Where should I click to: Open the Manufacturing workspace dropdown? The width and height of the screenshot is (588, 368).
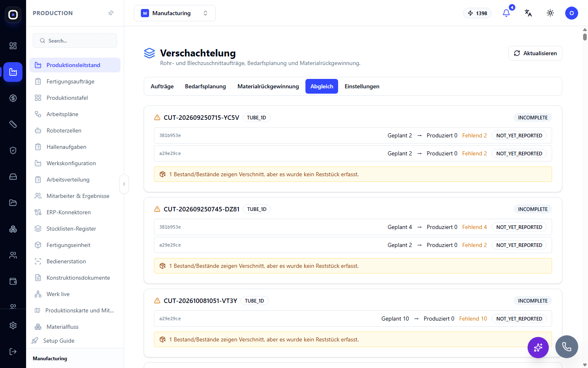point(175,13)
